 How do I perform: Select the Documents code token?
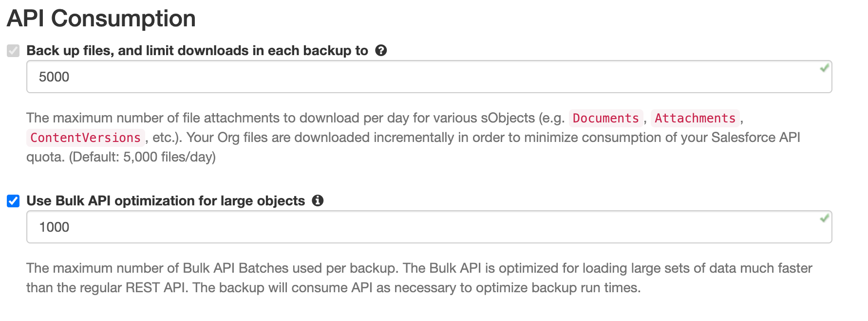(605, 118)
